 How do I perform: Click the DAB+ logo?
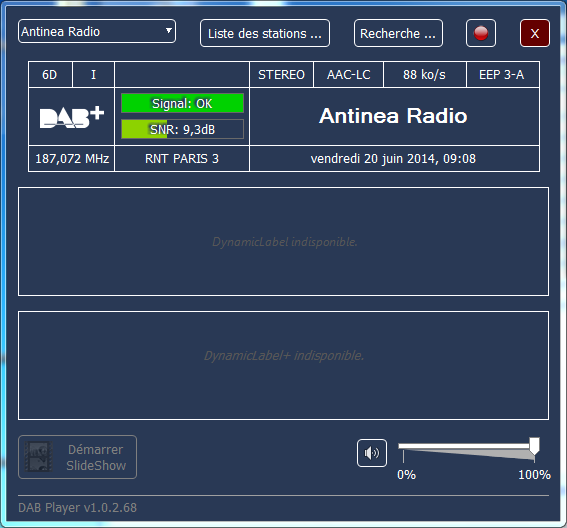coord(72,116)
